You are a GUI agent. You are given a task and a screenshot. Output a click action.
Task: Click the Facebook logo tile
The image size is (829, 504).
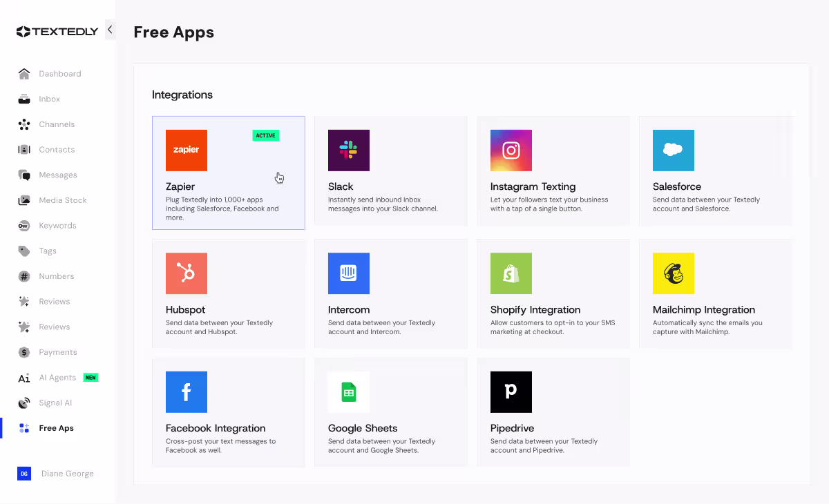point(187,392)
